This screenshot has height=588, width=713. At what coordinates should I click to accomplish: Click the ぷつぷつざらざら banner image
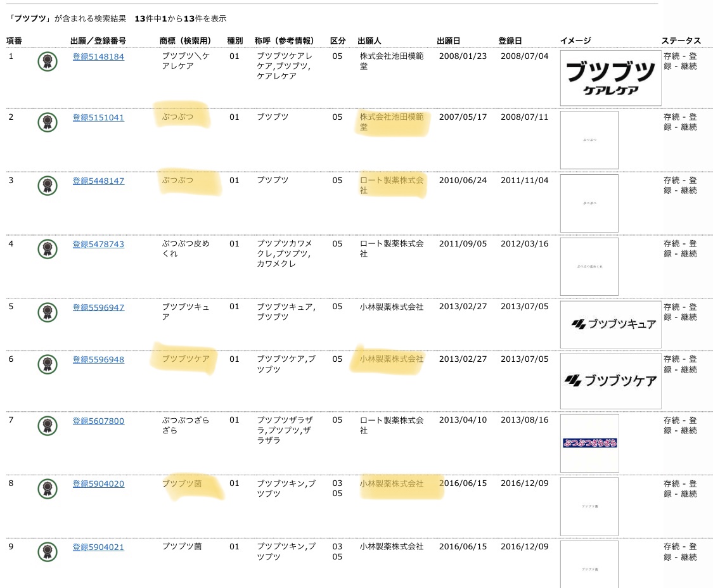click(x=589, y=443)
